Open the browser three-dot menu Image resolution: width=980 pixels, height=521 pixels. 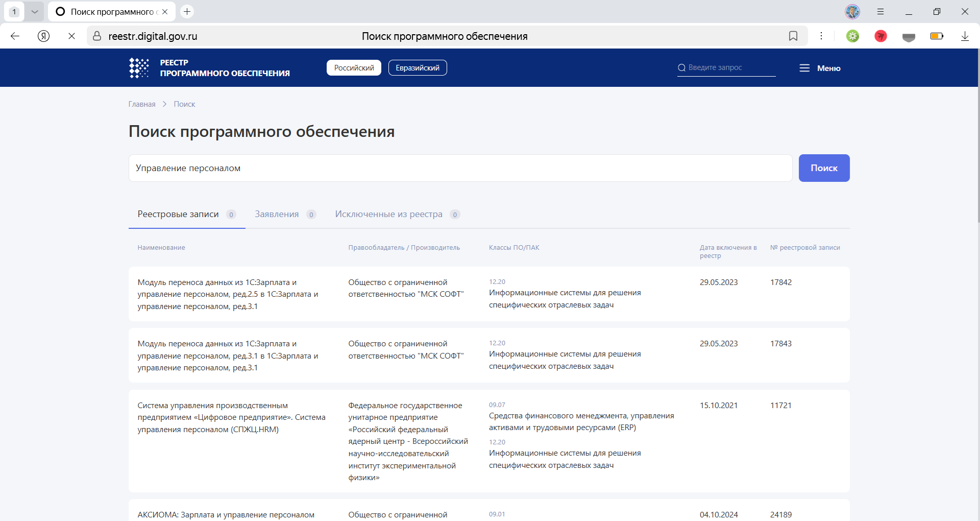point(822,36)
